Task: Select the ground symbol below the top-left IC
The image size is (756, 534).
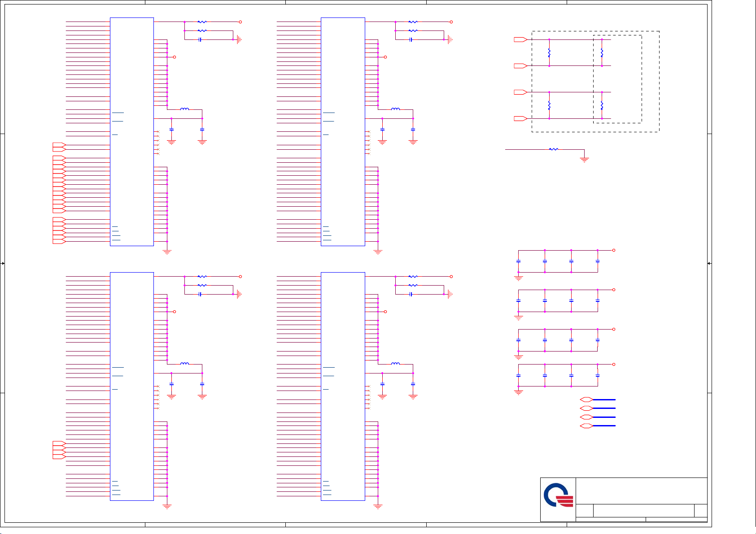Action: click(167, 252)
